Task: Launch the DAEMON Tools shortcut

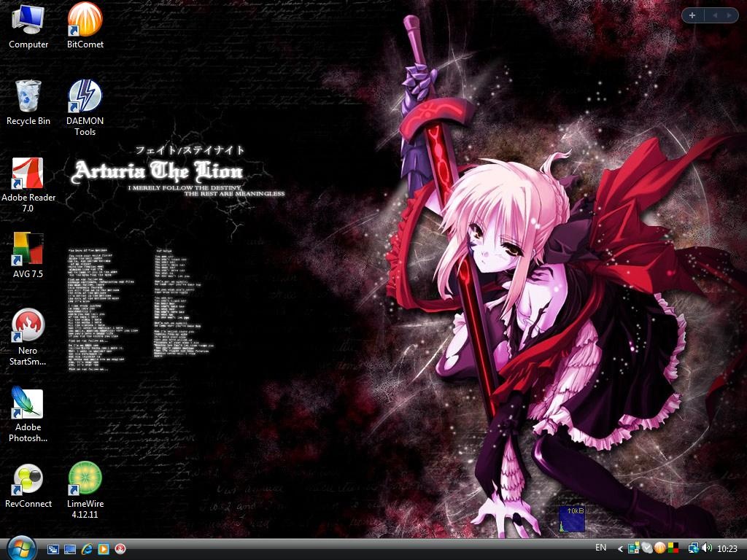Action: click(x=85, y=108)
